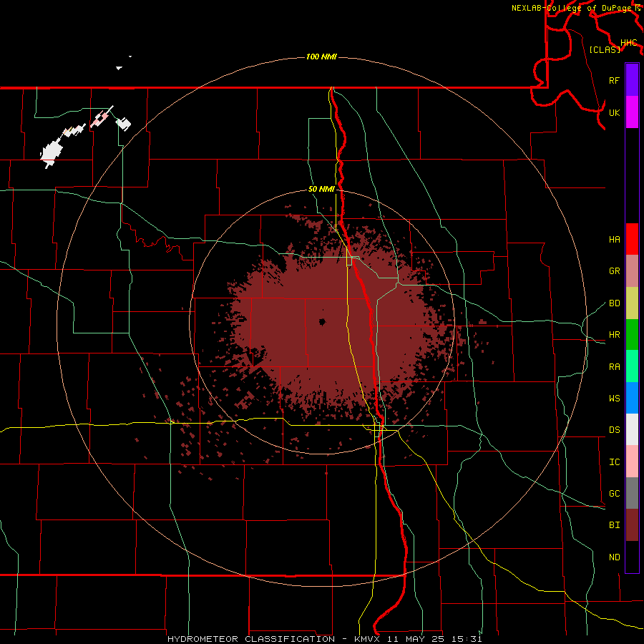Click the 100 NMI range ring label
The height and width of the screenshot is (644, 644).
[321, 57]
